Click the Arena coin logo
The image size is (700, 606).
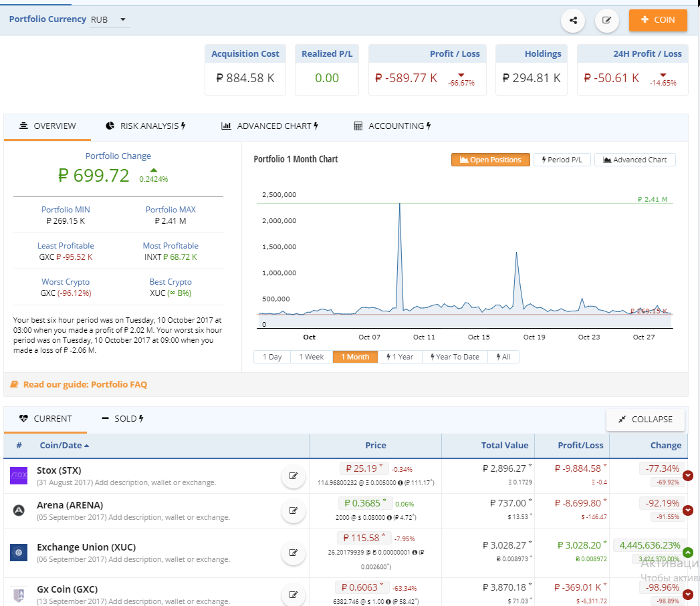[19, 510]
